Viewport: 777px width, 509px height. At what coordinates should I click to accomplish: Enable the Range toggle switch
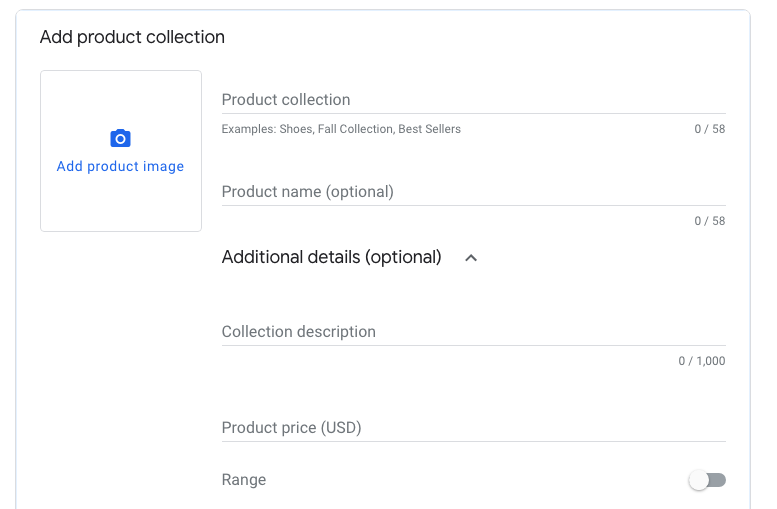[707, 481]
